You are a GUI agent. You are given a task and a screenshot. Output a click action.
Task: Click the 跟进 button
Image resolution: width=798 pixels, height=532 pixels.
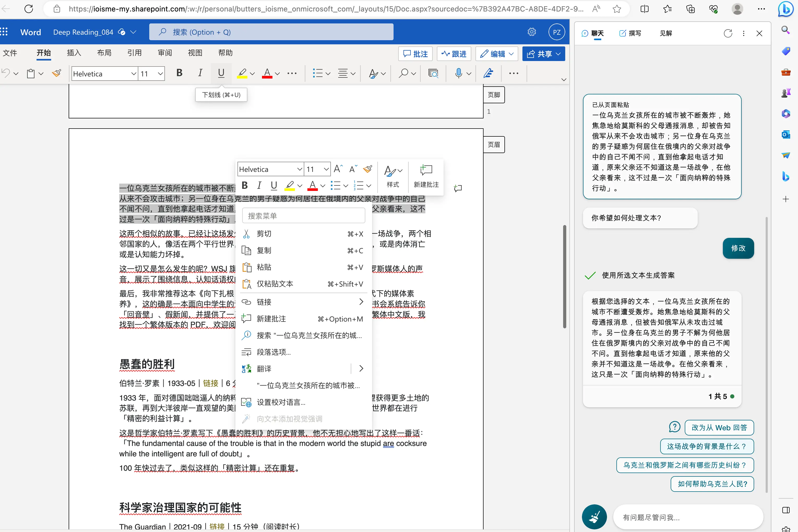pyautogui.click(x=454, y=54)
